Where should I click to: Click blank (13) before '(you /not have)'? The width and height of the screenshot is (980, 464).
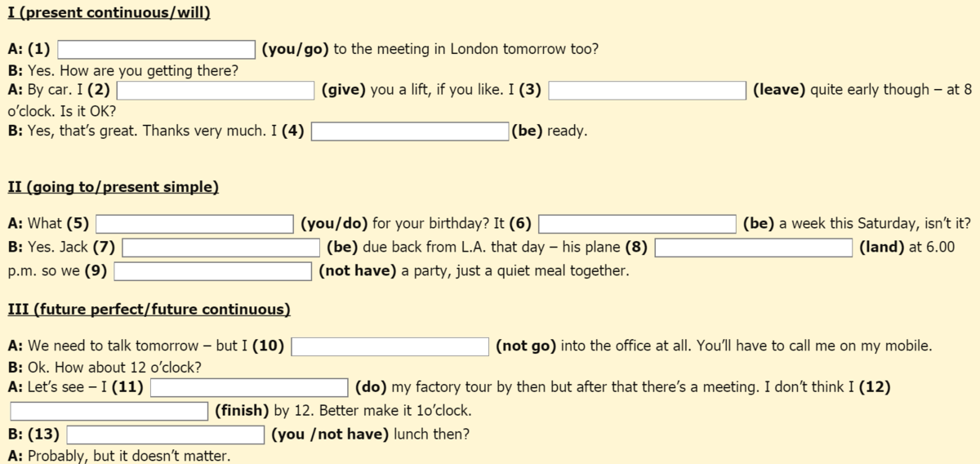166,435
